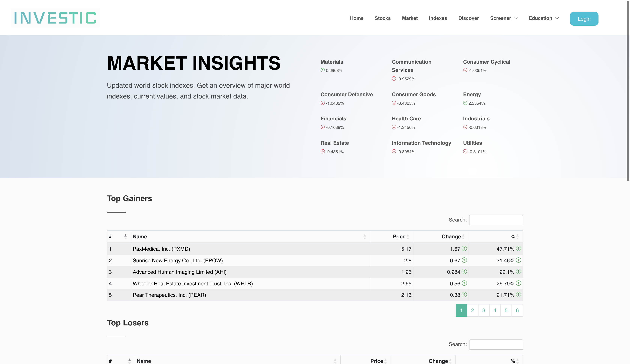The height and width of the screenshot is (364, 630).
Task: Click the down arrow icon under Information Technology
Action: coord(394,151)
